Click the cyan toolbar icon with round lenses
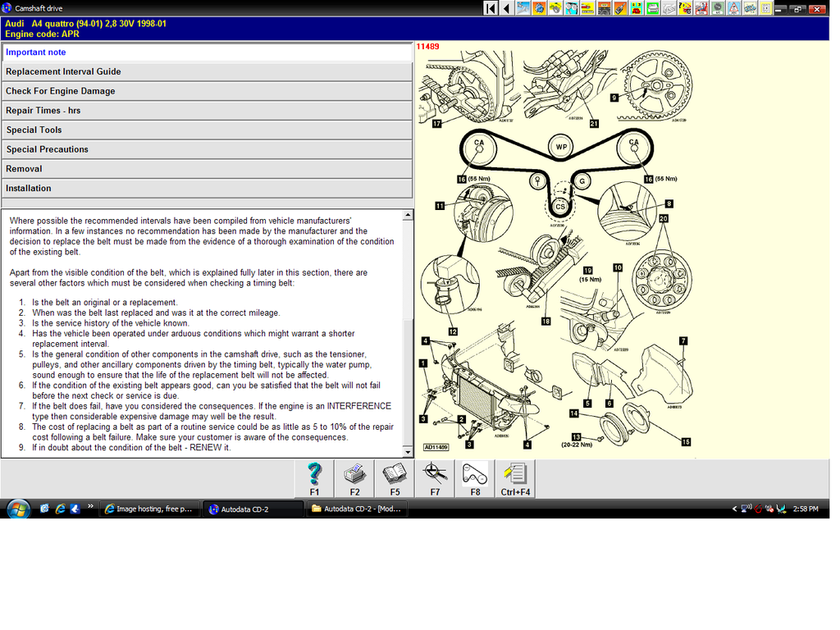840x630 pixels. pos(572,8)
